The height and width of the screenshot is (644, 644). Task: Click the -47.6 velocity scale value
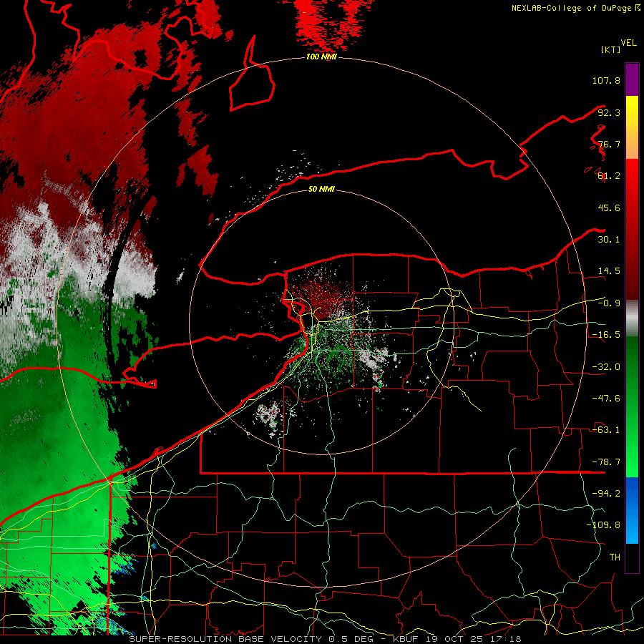click(x=606, y=399)
